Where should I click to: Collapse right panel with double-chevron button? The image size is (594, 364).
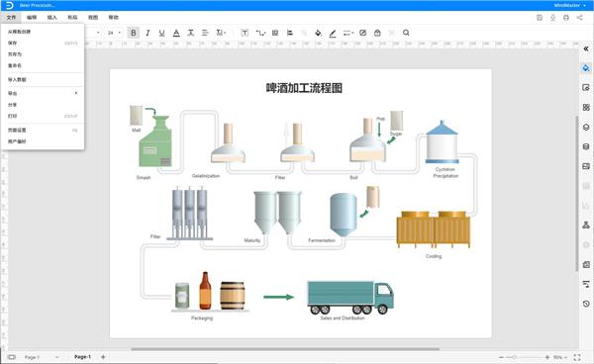(586, 48)
